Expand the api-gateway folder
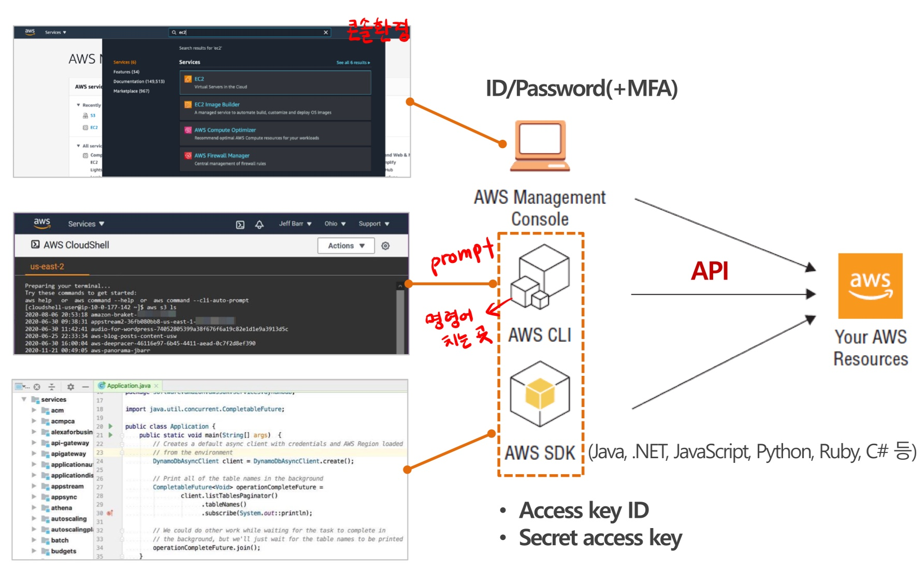Image resolution: width=924 pixels, height=570 pixels. pyautogui.click(x=34, y=443)
